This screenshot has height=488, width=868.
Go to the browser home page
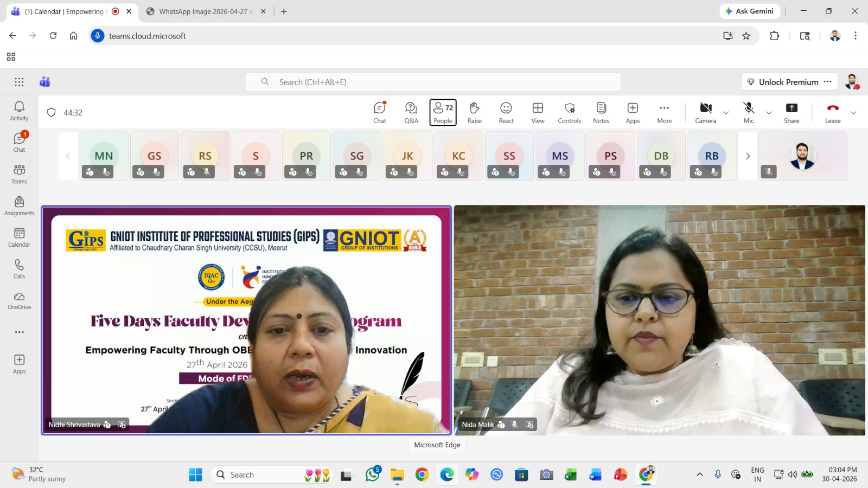pyautogui.click(x=73, y=36)
